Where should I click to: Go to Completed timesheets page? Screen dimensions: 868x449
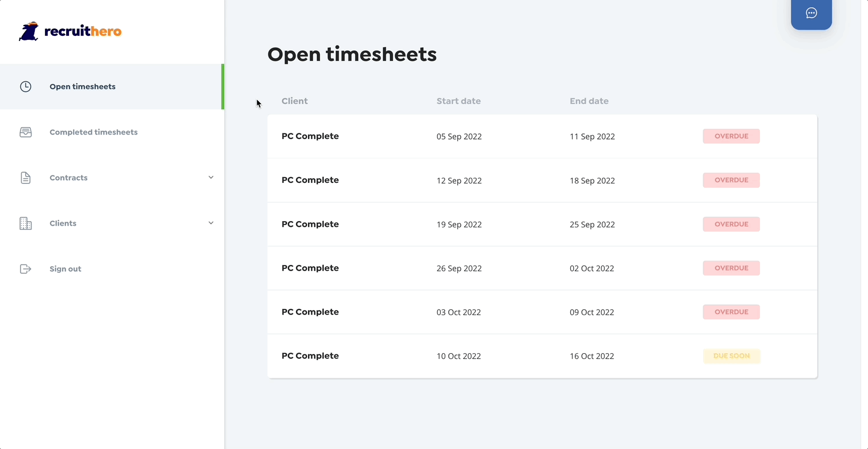click(x=94, y=132)
